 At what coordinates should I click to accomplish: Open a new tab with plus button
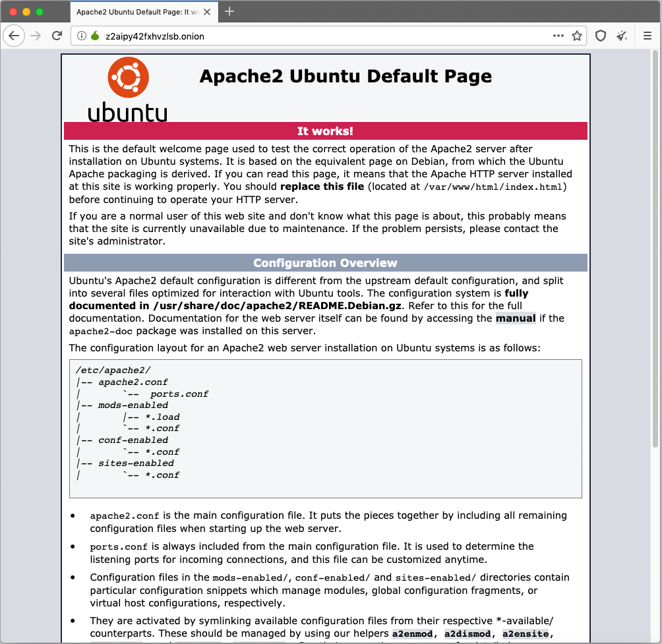click(229, 11)
